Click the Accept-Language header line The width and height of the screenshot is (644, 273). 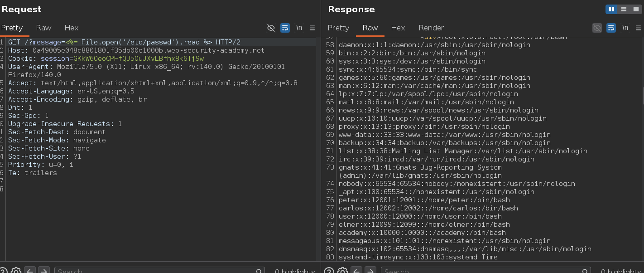coord(71,91)
